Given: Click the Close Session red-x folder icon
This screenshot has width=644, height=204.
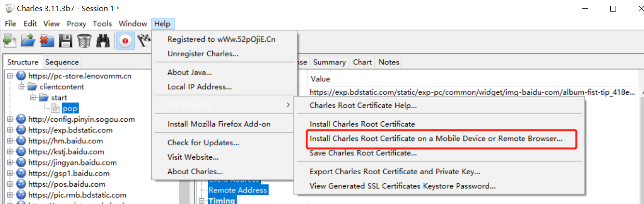Looking at the screenshot, I should [46, 41].
